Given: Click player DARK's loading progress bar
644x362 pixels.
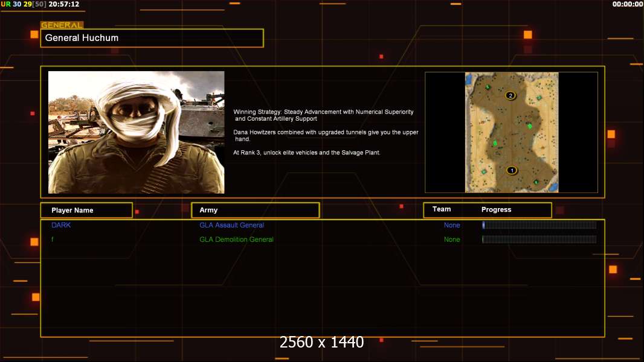Looking at the screenshot, I should [539, 225].
